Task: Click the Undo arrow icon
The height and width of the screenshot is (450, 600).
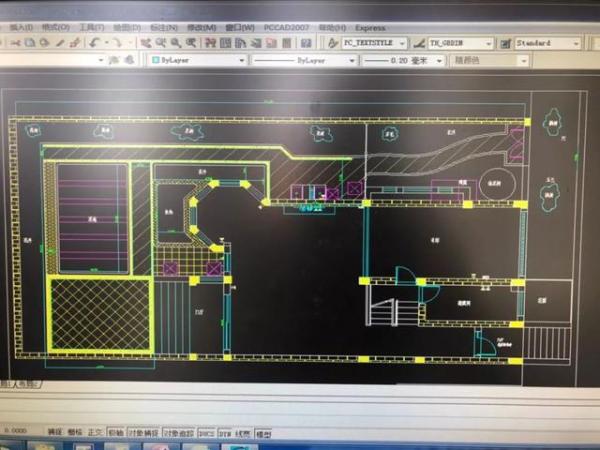Action: tap(95, 42)
